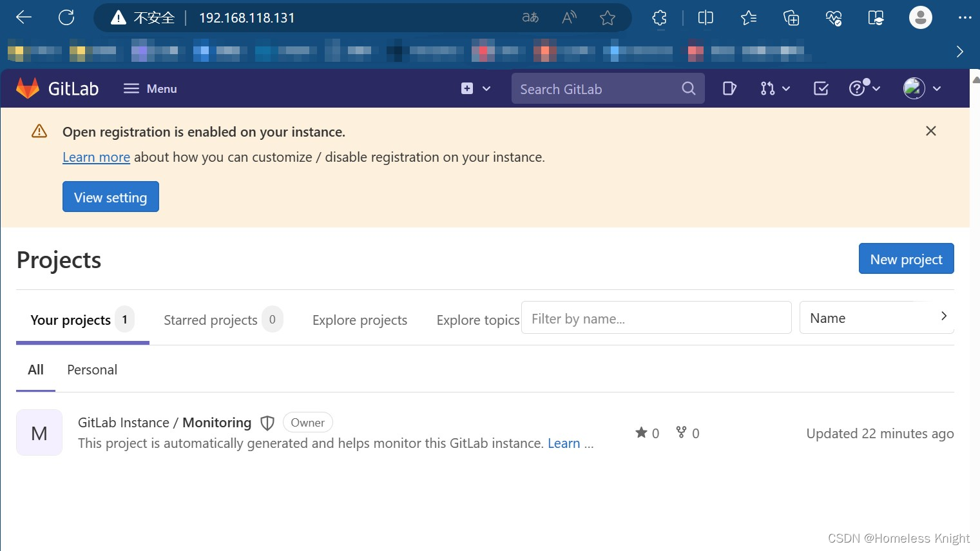Open the Issues icon in the GitLab navbar
Screen dimensions: 980x551
(x=729, y=88)
